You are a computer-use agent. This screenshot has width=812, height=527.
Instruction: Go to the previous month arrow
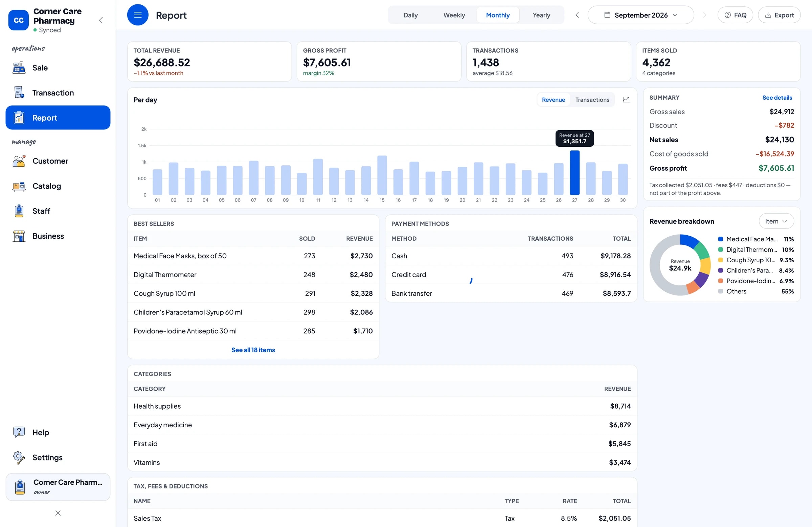(577, 15)
